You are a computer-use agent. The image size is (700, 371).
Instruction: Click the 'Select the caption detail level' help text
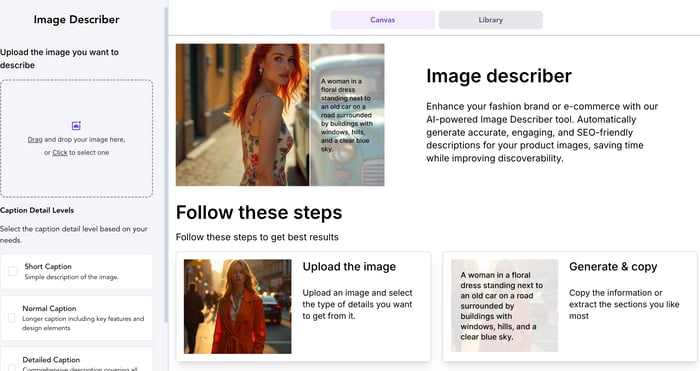coord(74,234)
